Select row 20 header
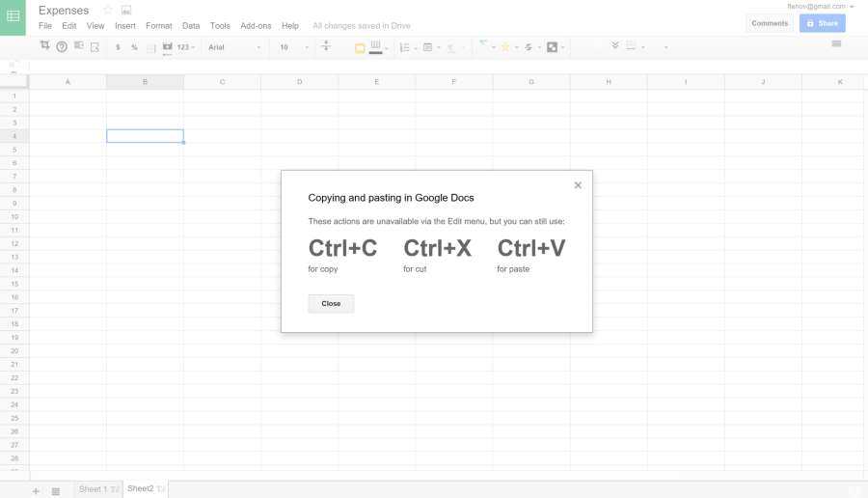This screenshot has height=498, width=868. [x=14, y=350]
